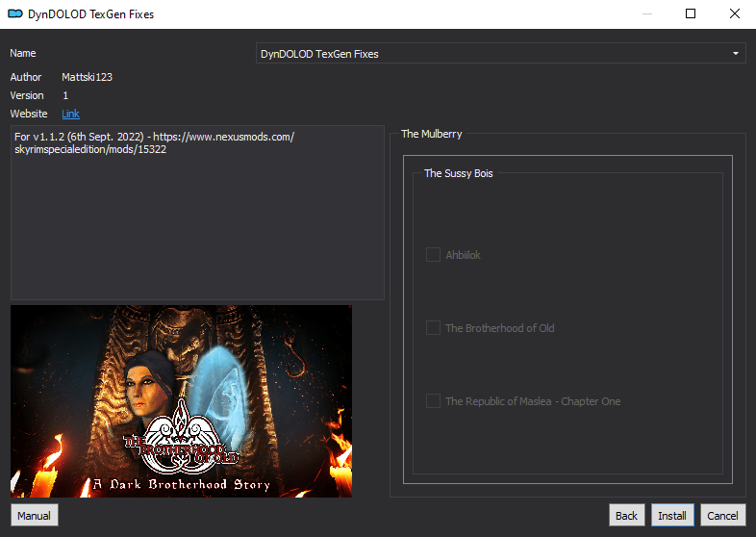Minimize the installer window

647,14
